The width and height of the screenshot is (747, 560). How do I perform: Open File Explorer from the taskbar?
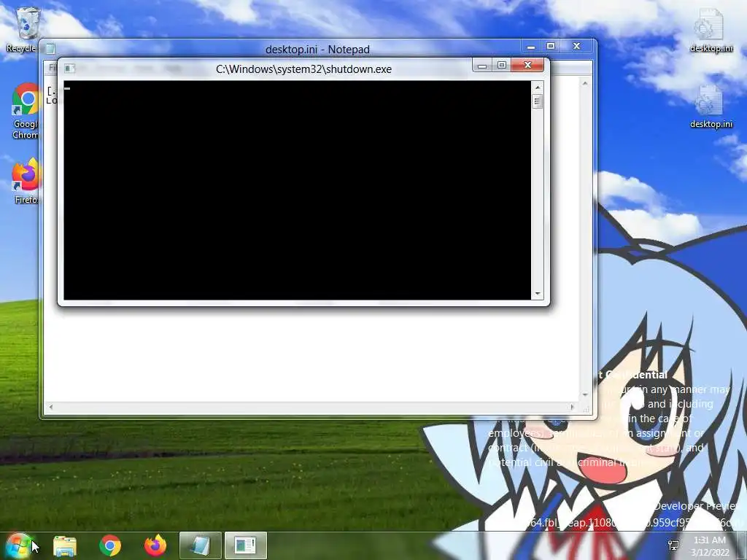pos(65,545)
